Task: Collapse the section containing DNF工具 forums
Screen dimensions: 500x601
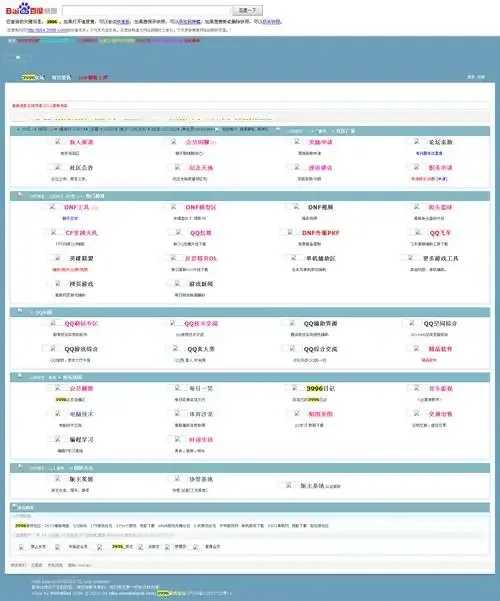Action: [20, 195]
